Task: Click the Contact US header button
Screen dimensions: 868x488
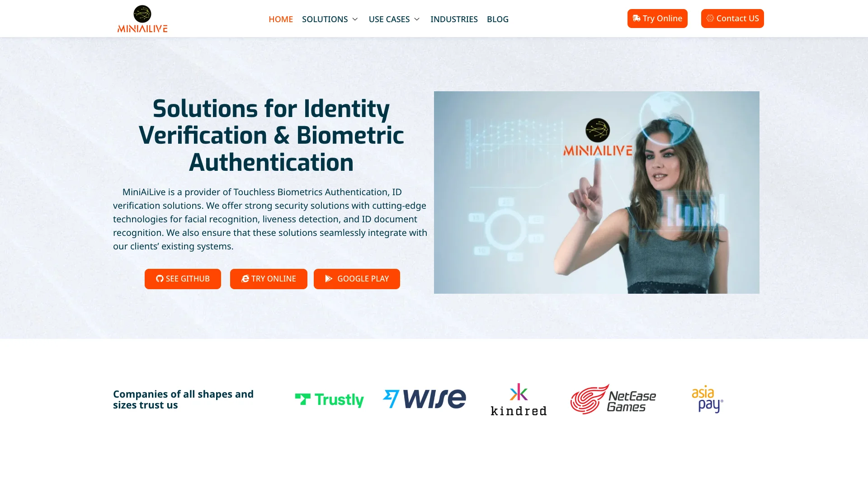Action: point(732,19)
